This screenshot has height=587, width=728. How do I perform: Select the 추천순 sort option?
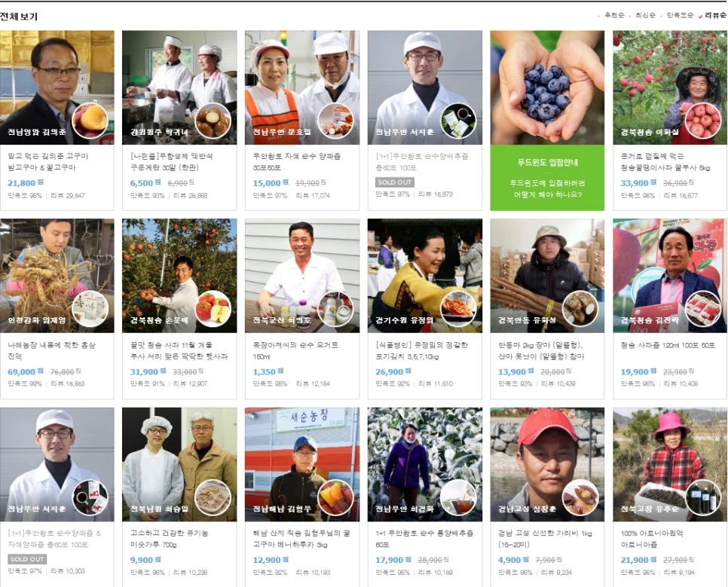pos(614,15)
